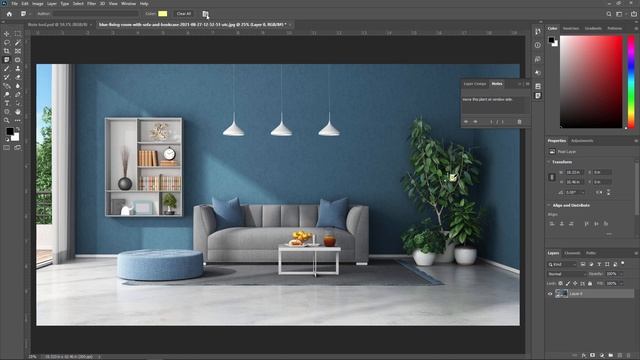This screenshot has width=640, height=360.
Task: Click the more options dots in Align section
Action: coord(609,234)
